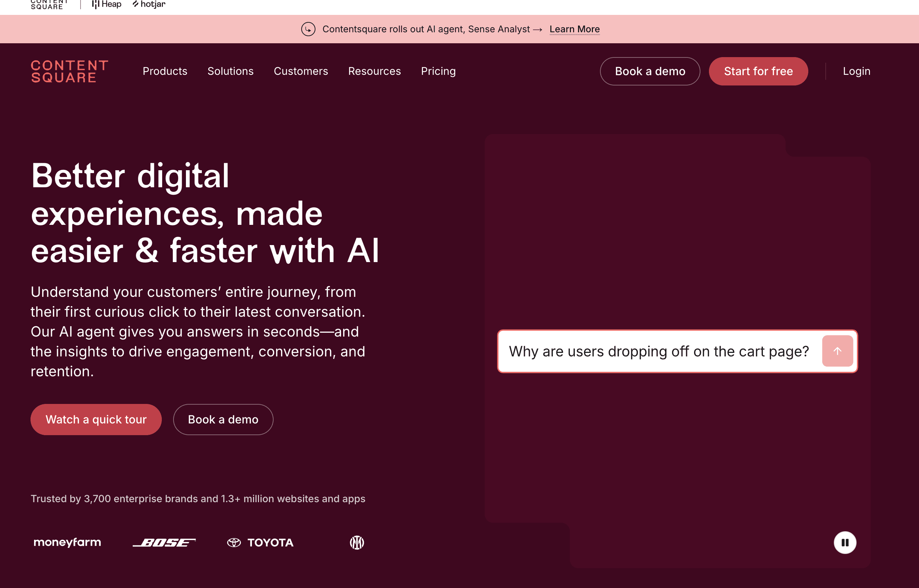Click the Sense Analyst circular icon in the banner
The image size is (919, 588).
point(308,29)
